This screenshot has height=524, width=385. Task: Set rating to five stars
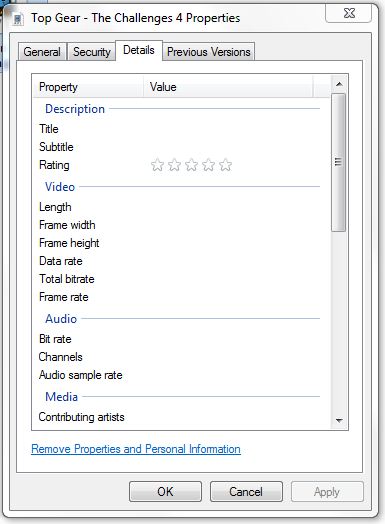pos(226,165)
